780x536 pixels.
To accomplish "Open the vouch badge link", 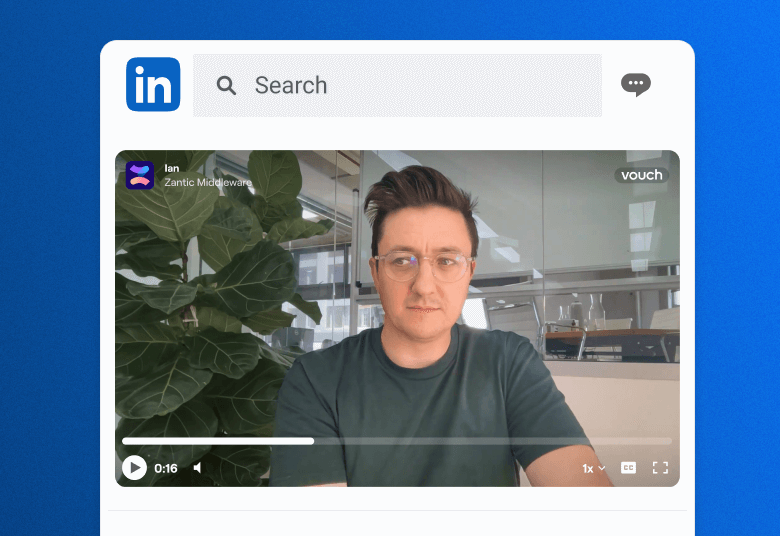I will click(642, 175).
